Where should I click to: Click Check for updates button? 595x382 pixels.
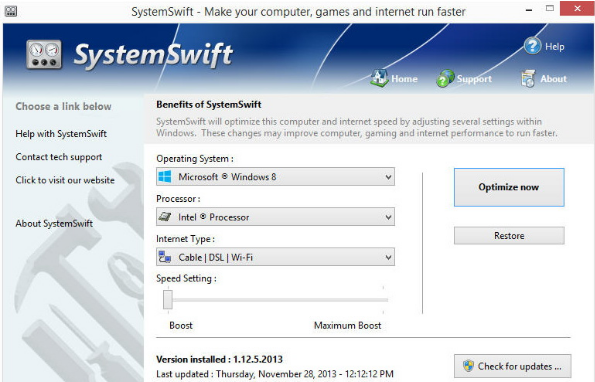tap(512, 366)
